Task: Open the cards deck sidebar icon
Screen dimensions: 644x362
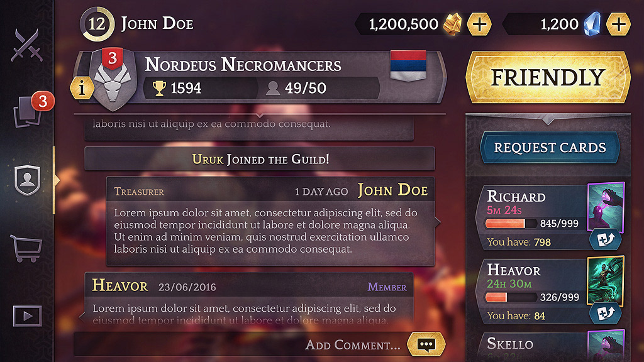Action: (28, 111)
